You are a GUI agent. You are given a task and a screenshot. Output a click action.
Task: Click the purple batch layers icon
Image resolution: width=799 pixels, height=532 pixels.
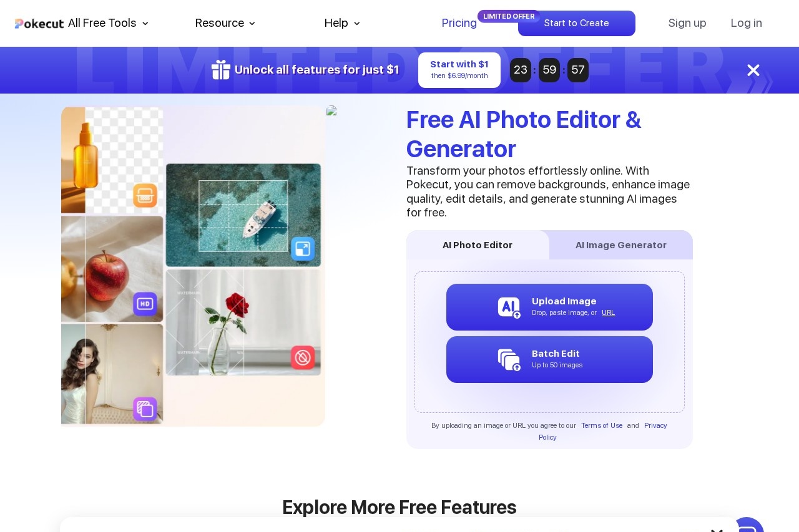pos(145,409)
